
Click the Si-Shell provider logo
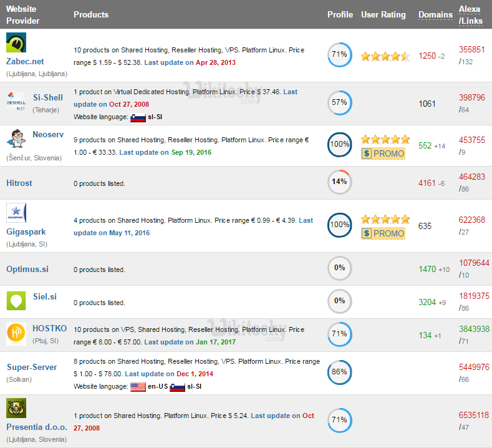coord(16,99)
